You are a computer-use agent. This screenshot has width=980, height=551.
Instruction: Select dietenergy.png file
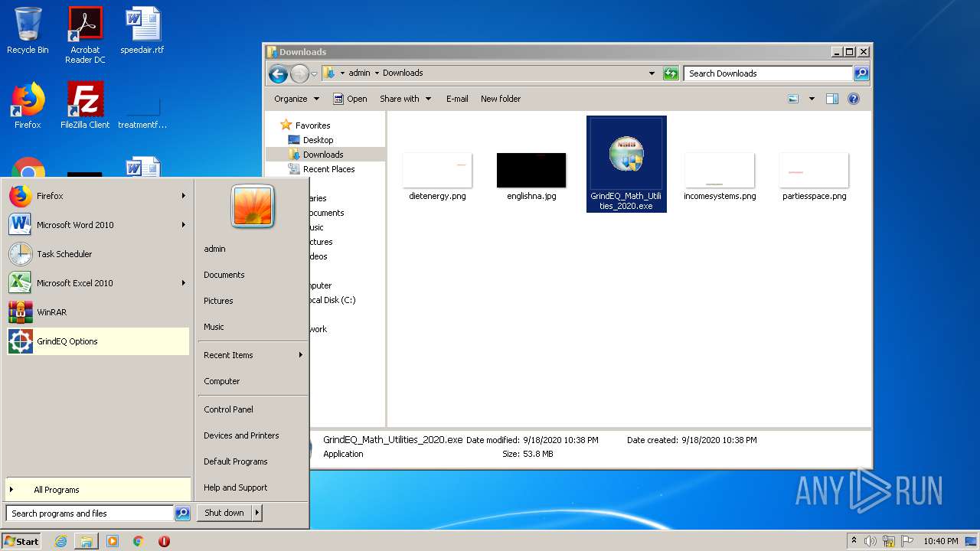point(437,176)
